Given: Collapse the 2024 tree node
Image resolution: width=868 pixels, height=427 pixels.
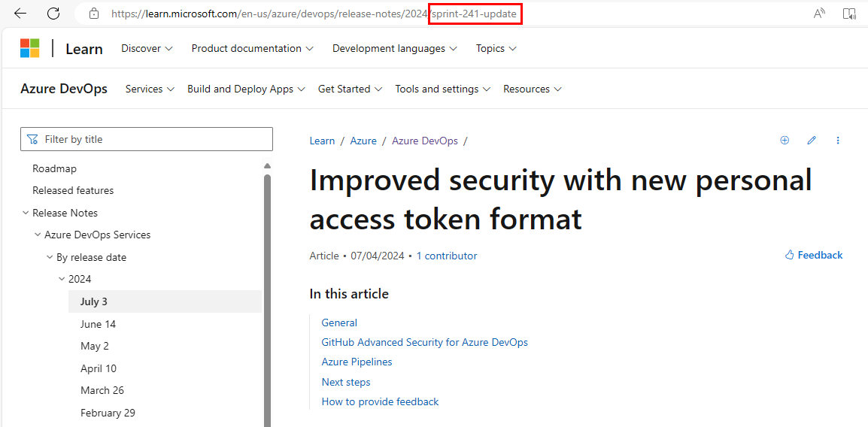Looking at the screenshot, I should tap(62, 280).
